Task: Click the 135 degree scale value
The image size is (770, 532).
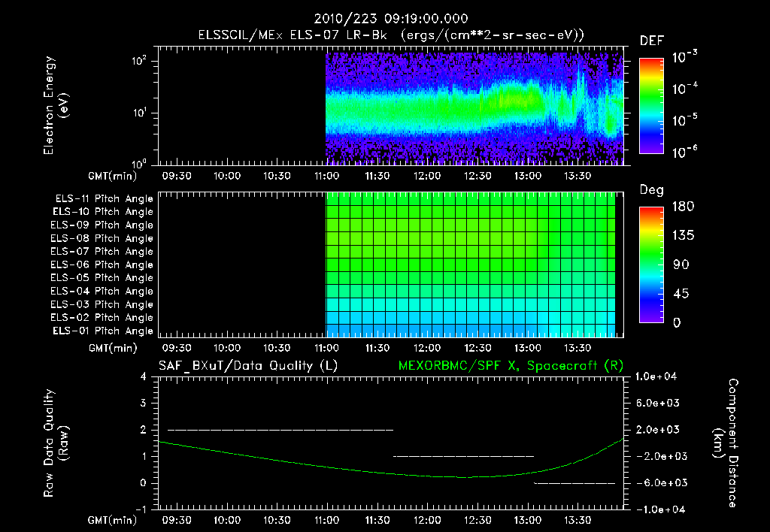Action: [683, 236]
